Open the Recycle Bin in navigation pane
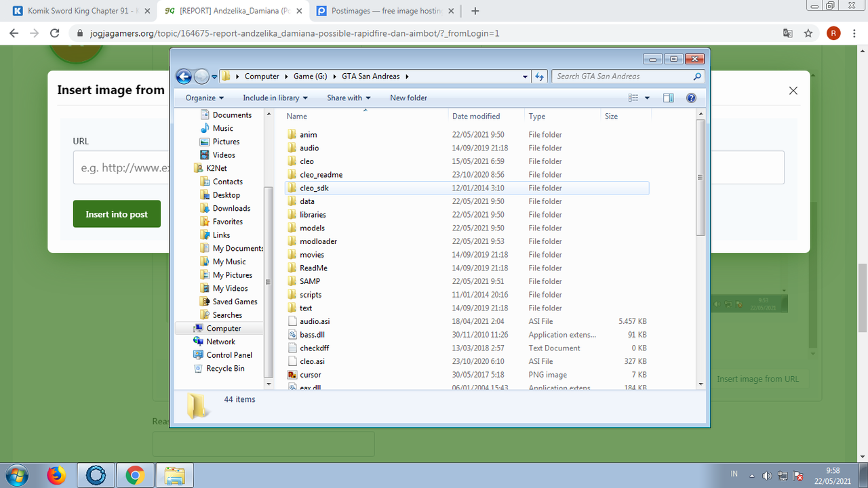The width and height of the screenshot is (868, 488). tap(225, 369)
